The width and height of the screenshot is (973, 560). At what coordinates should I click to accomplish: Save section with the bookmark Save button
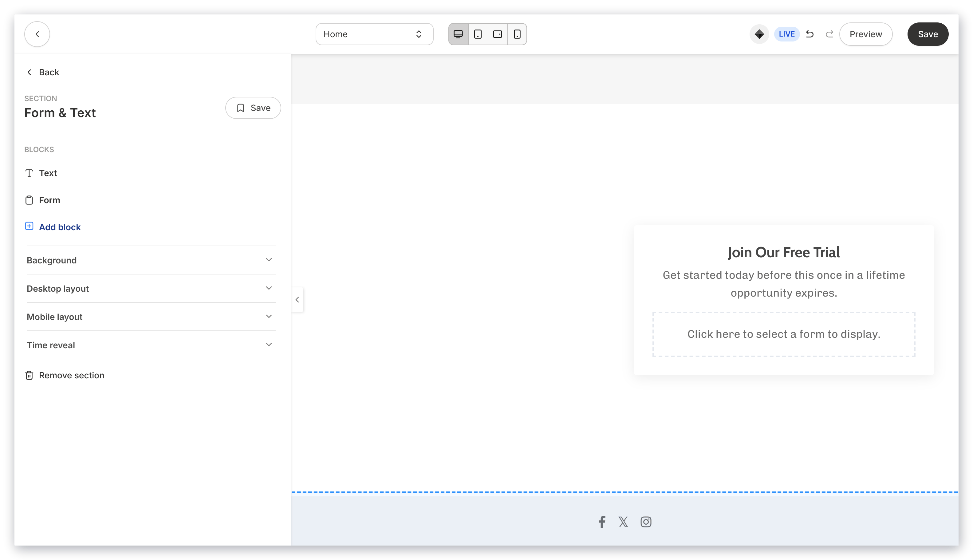tap(253, 108)
